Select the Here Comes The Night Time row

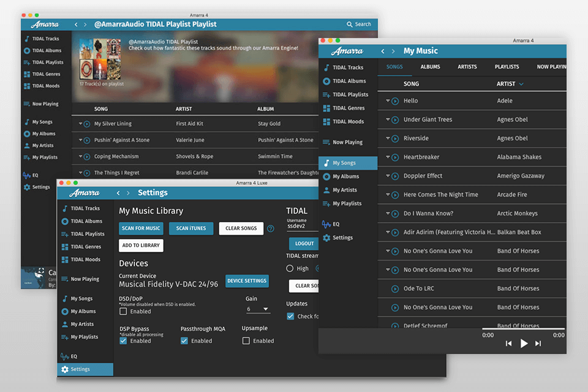[x=472, y=195]
